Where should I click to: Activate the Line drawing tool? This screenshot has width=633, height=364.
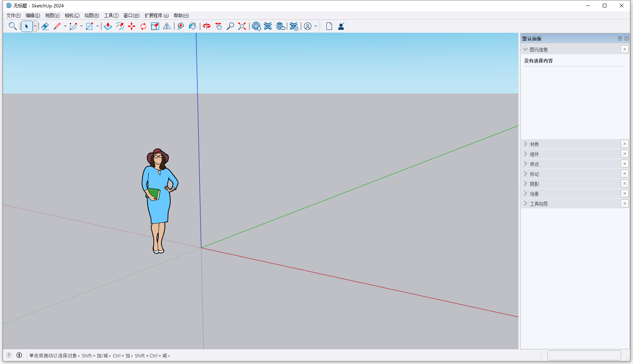click(x=58, y=26)
